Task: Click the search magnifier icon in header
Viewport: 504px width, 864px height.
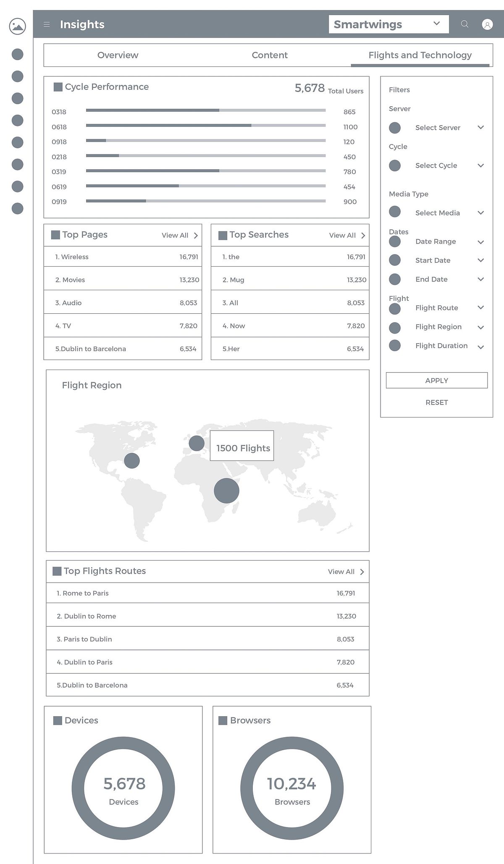Action: (x=465, y=24)
